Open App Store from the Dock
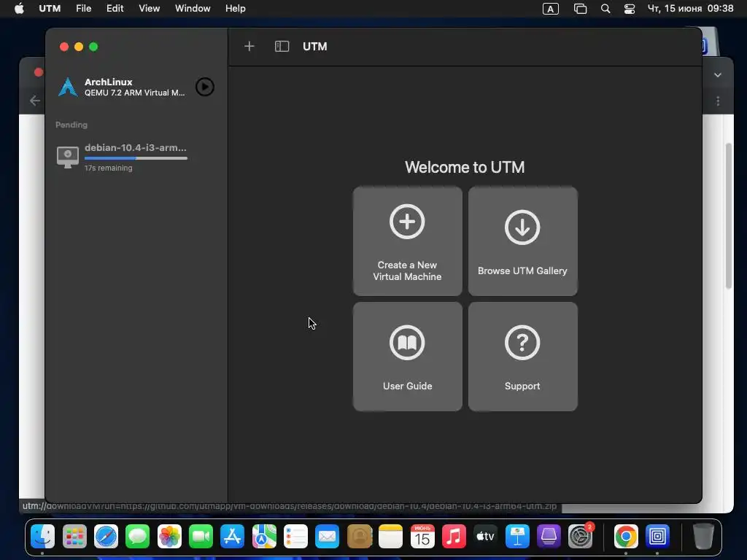This screenshot has width=747, height=560. point(233,537)
